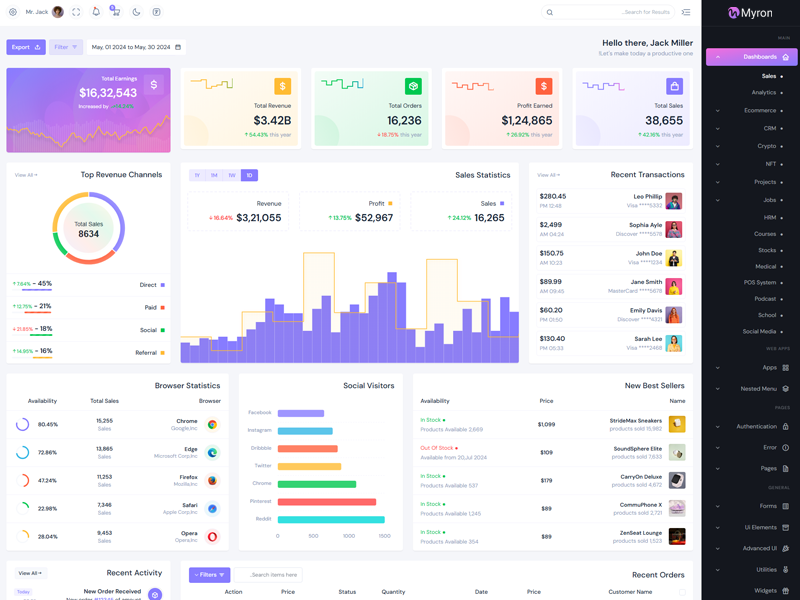Select the 1M tab in Sales Statistics
The image size is (800, 600).
click(x=214, y=175)
